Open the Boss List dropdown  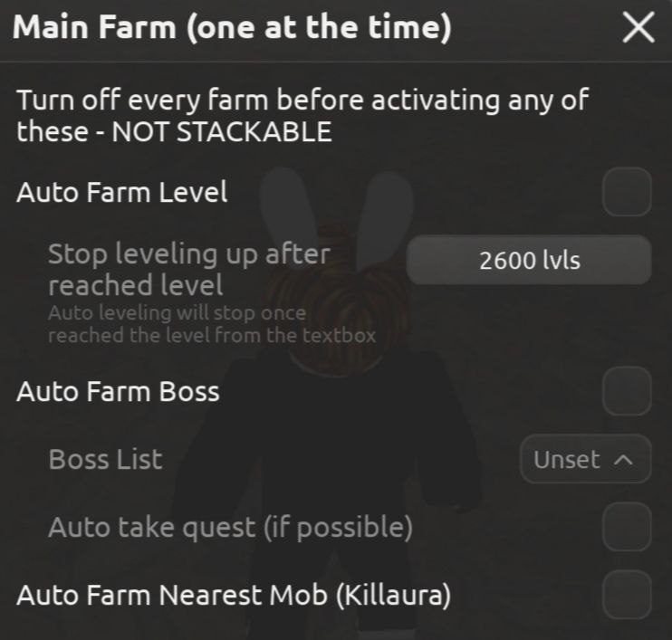(585, 460)
